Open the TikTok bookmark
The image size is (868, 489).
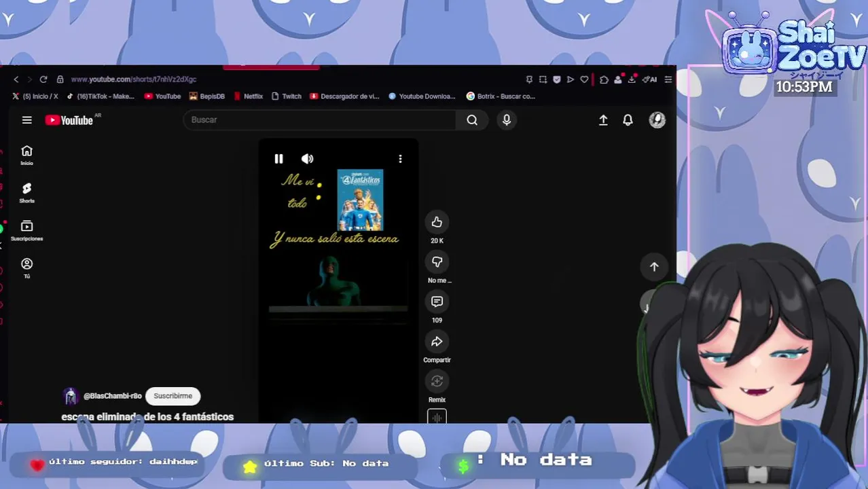coord(101,96)
